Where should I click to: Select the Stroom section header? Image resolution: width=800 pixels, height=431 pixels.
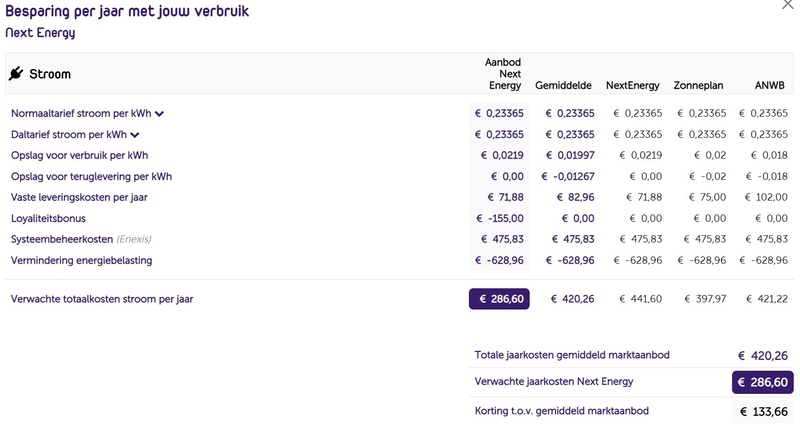pos(50,74)
